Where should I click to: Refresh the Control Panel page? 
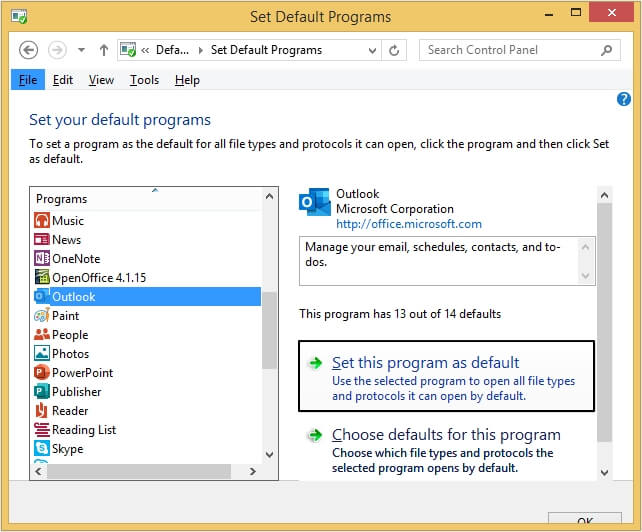tap(394, 50)
